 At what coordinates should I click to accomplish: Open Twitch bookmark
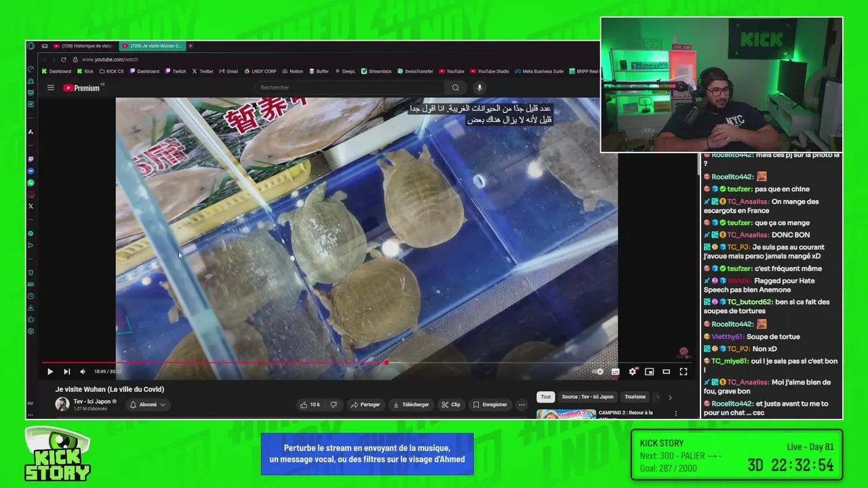[x=176, y=71]
